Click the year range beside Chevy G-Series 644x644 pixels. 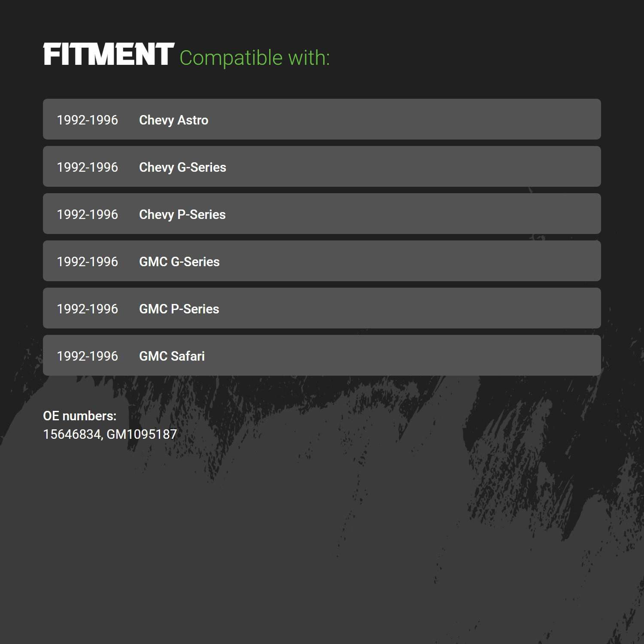click(x=87, y=167)
